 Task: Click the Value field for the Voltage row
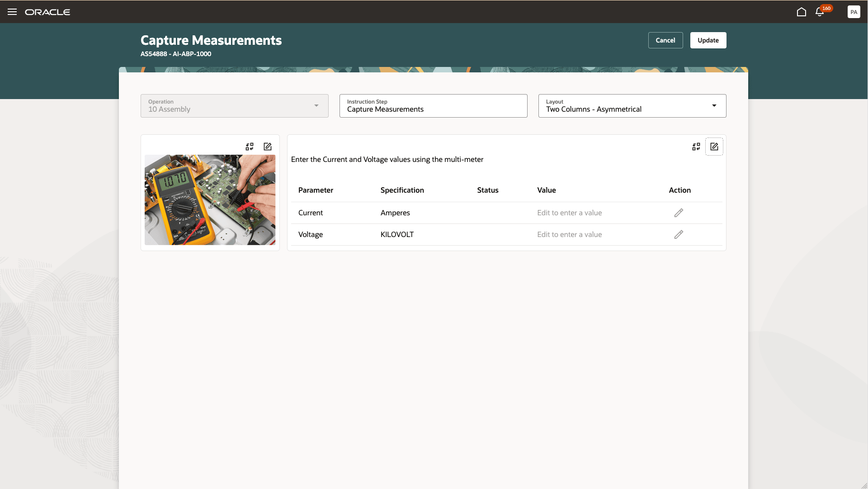[x=570, y=234]
